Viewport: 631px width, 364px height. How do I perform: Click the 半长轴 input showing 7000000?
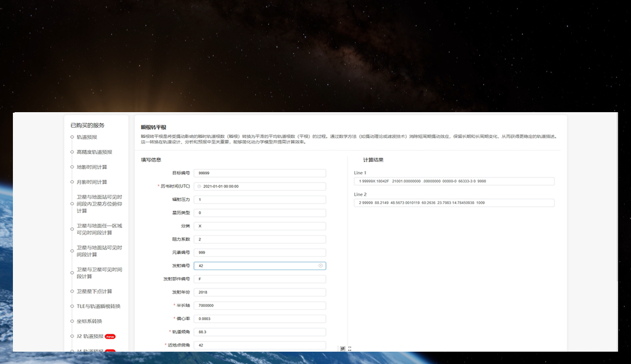[259, 305]
